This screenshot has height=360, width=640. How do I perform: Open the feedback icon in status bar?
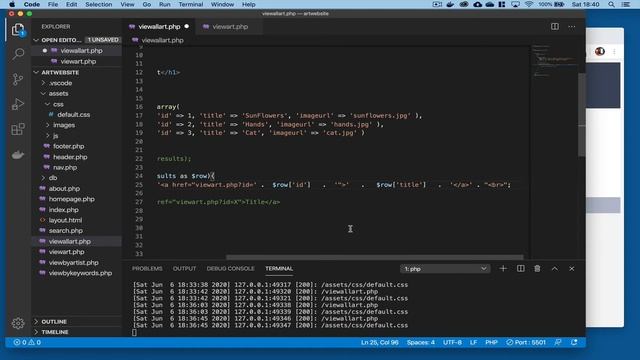click(x=558, y=342)
